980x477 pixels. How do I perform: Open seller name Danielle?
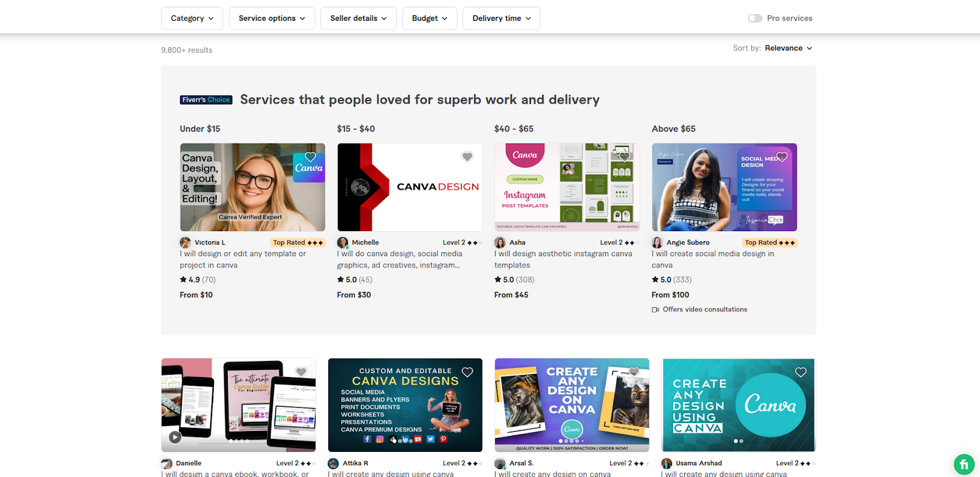coord(189,464)
